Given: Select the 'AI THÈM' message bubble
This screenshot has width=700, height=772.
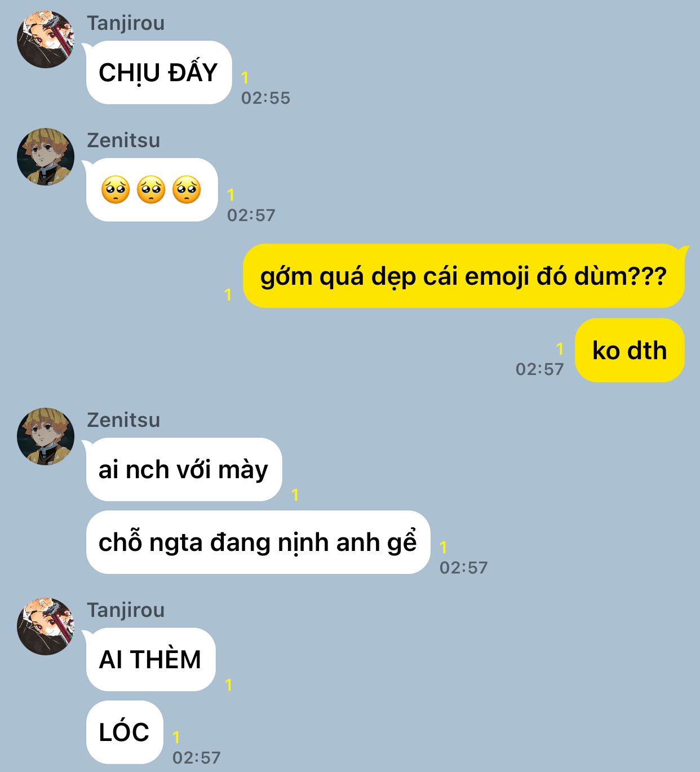Looking at the screenshot, I should click(150, 660).
